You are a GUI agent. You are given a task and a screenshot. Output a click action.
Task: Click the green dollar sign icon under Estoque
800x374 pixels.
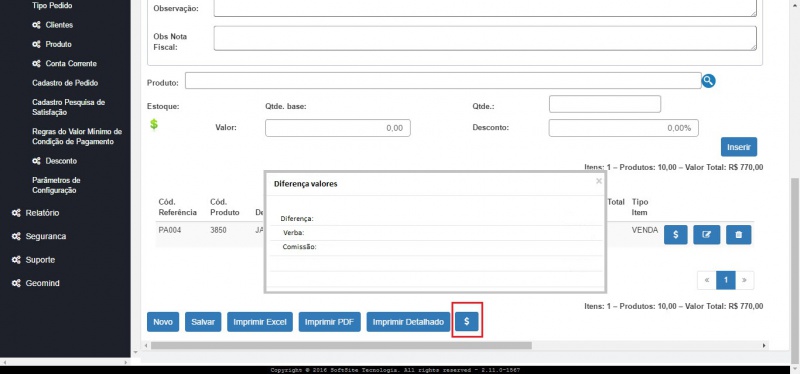point(154,124)
